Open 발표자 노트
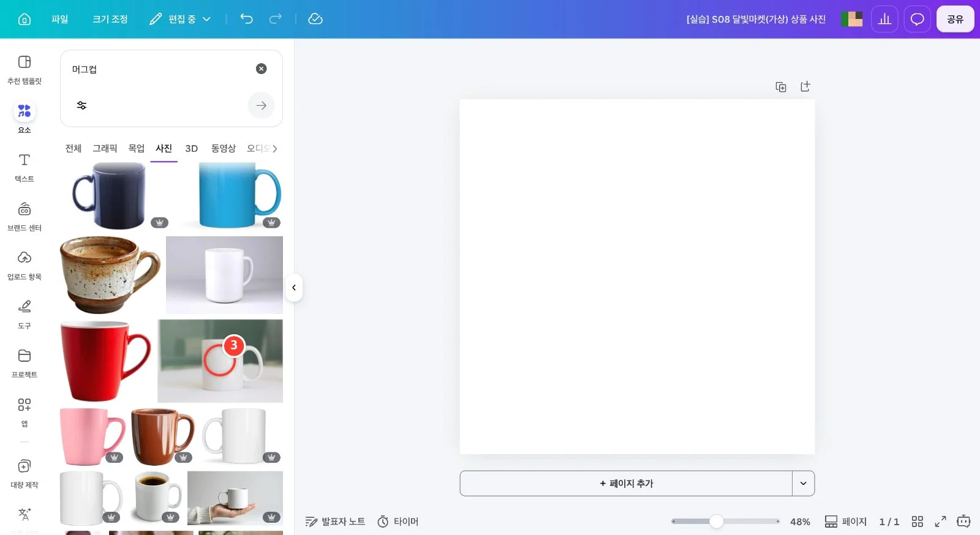The height and width of the screenshot is (535, 980). (335, 522)
